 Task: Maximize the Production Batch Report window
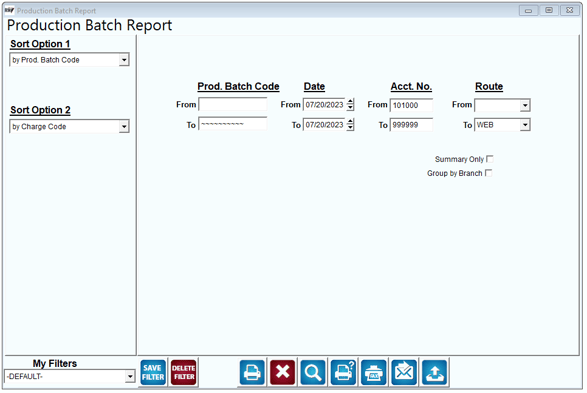coord(549,11)
